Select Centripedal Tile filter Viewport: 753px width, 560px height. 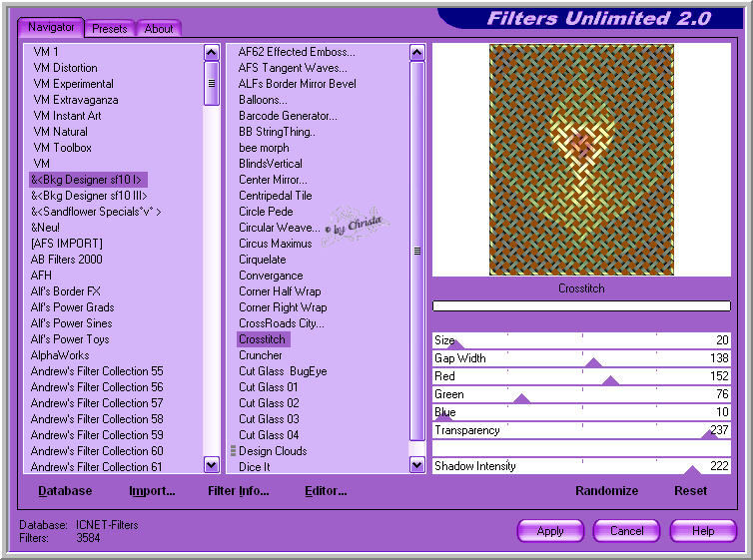click(276, 196)
